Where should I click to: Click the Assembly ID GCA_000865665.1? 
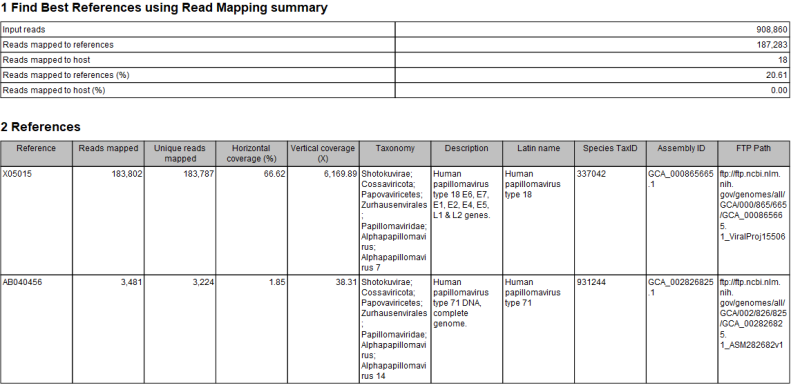681,179
